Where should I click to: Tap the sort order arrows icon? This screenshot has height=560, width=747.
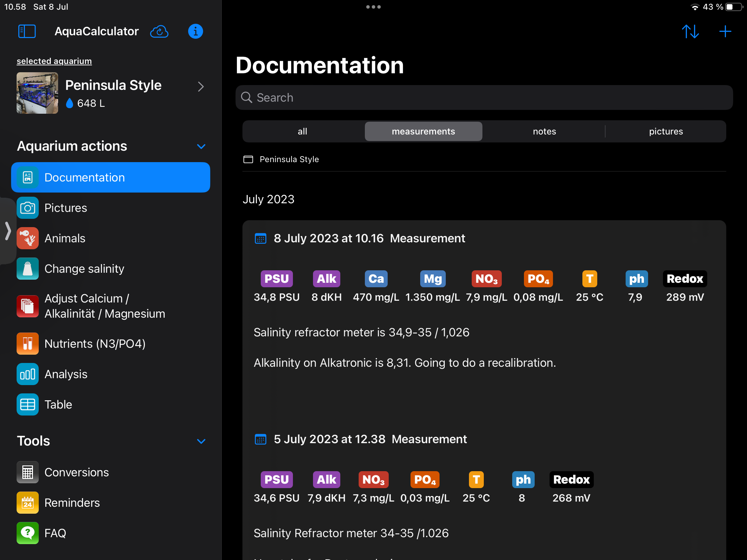tap(690, 31)
